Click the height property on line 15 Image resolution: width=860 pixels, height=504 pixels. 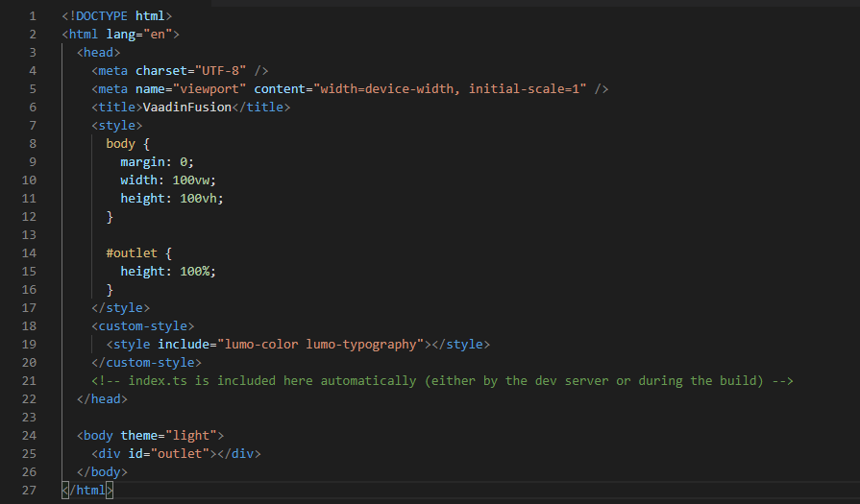(142, 271)
